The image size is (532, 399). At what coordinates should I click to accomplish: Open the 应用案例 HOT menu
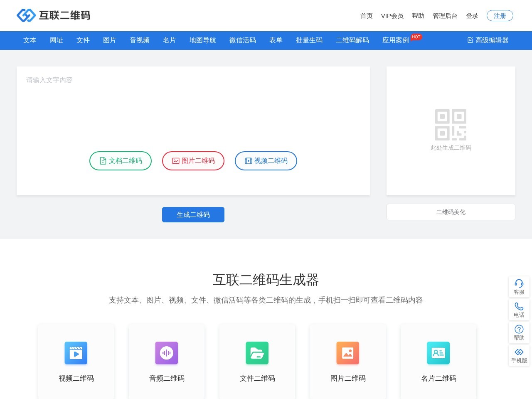(396, 40)
